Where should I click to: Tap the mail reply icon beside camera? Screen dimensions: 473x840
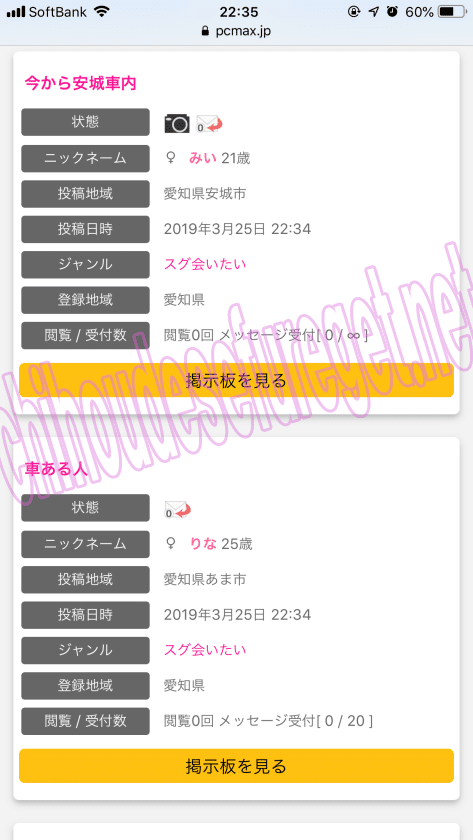point(209,123)
